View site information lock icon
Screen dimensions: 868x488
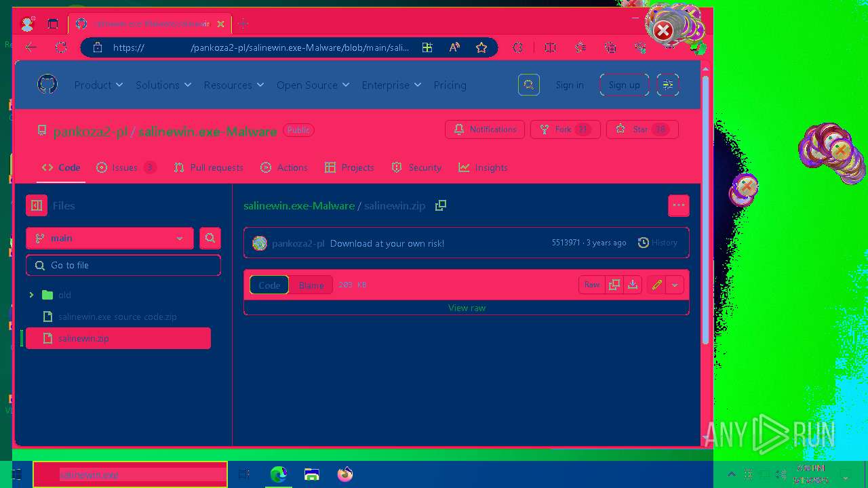coord(98,47)
